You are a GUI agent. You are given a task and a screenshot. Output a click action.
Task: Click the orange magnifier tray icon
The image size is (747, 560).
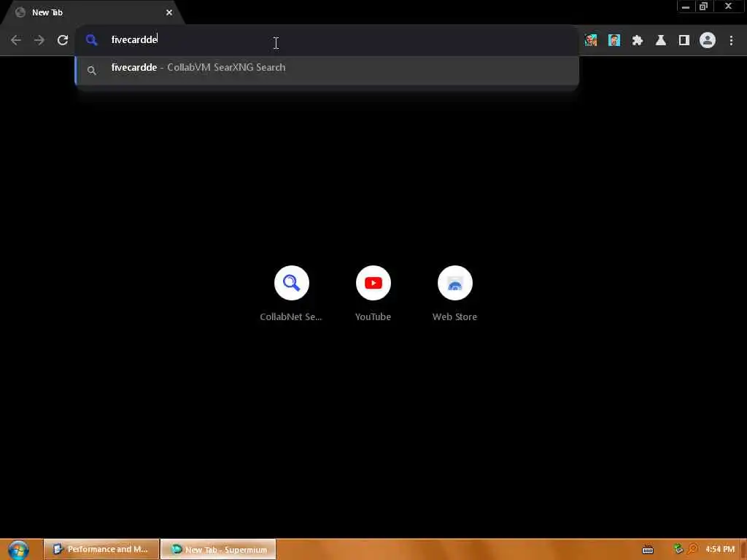[692, 549]
